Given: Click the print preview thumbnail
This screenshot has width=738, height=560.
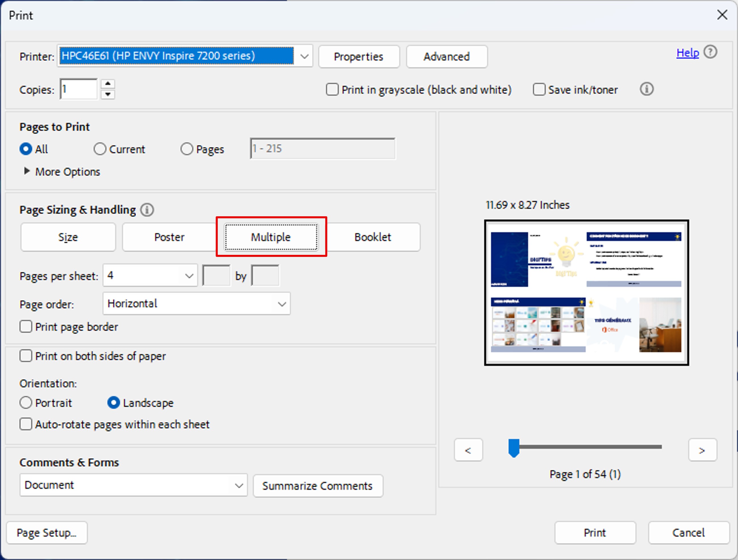Looking at the screenshot, I should pos(586,292).
